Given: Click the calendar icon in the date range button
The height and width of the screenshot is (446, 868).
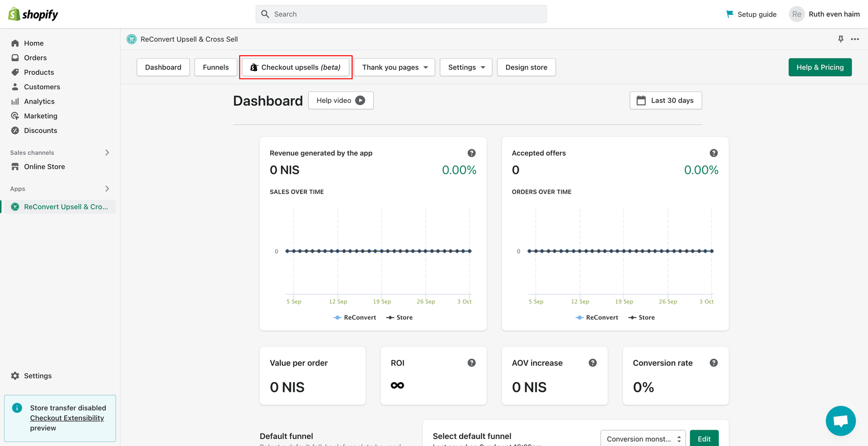Looking at the screenshot, I should 641,100.
